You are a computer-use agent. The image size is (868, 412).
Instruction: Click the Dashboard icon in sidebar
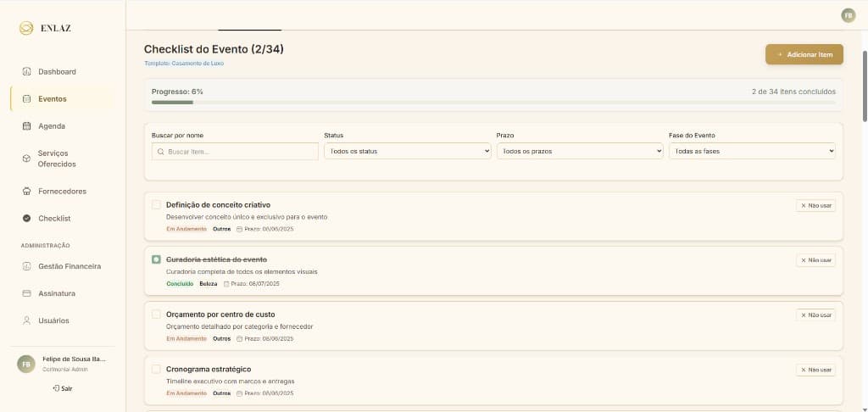(26, 71)
